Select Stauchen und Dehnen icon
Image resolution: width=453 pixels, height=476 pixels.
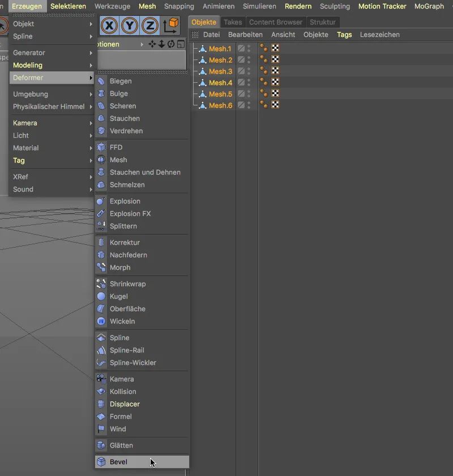pyautogui.click(x=101, y=172)
